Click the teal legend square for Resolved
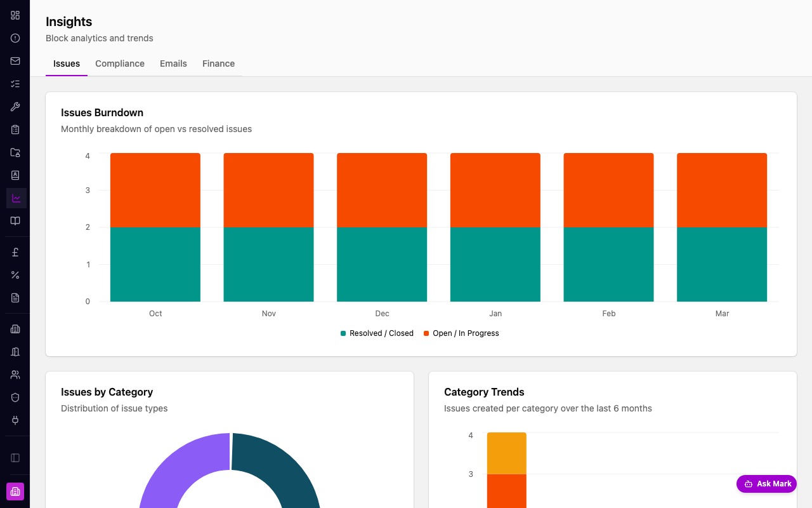Image resolution: width=812 pixels, height=508 pixels. point(343,333)
